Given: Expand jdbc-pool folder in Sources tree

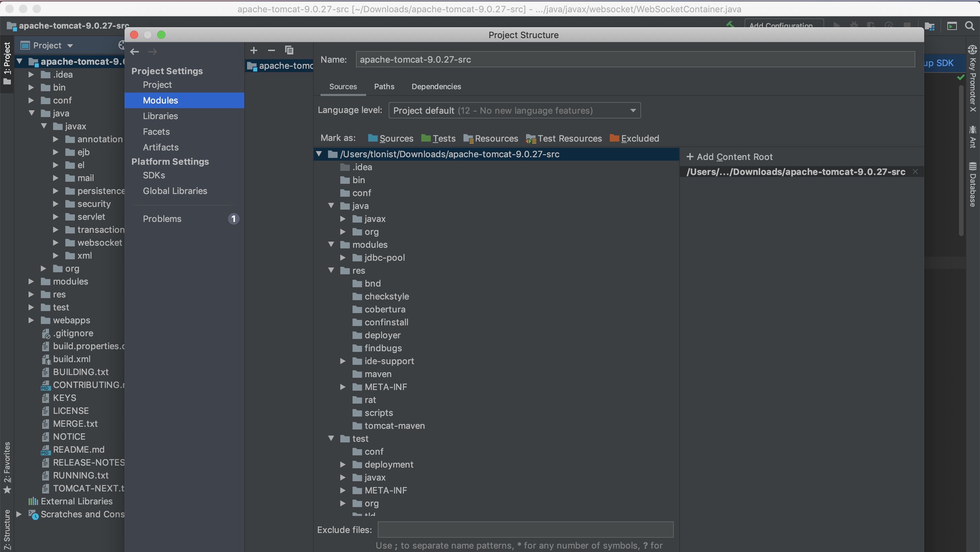Looking at the screenshot, I should coord(343,258).
